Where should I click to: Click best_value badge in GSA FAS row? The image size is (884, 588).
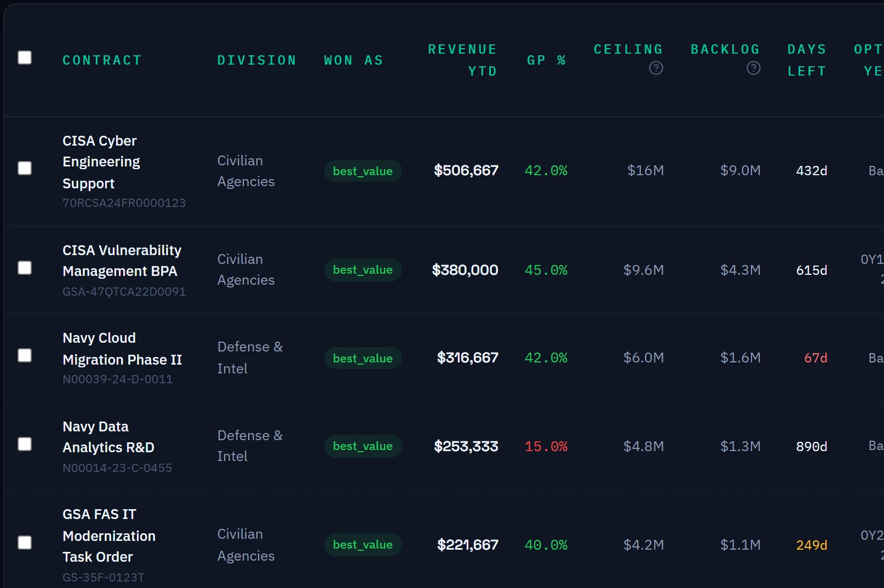coord(363,545)
